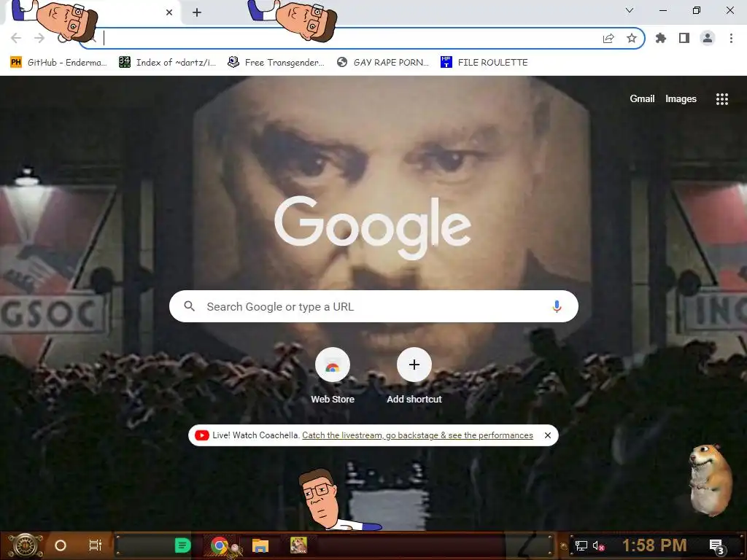747x560 pixels.
Task: Dismiss the Coachella promo banner
Action: [x=548, y=435]
